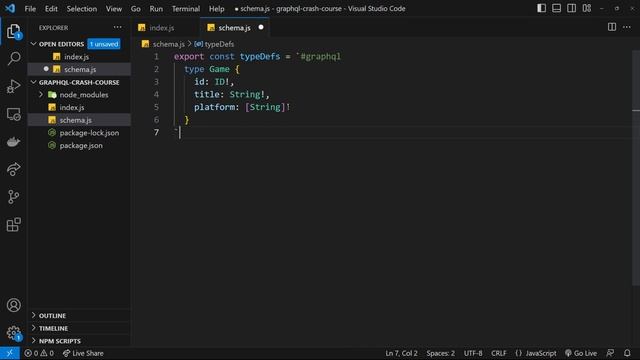Switch to the index.js editor tab
The width and height of the screenshot is (640, 360).
(167, 28)
